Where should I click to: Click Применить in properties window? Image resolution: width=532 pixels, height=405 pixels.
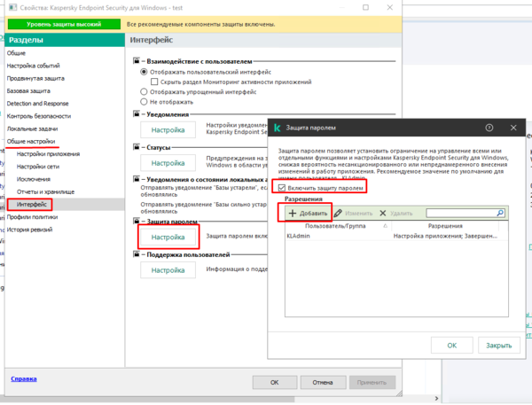click(x=372, y=382)
